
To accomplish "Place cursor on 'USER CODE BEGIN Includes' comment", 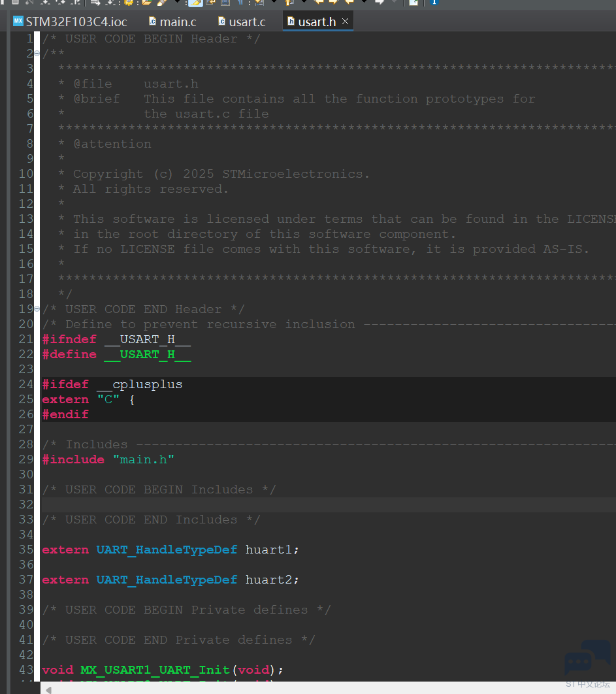I will (x=159, y=490).
